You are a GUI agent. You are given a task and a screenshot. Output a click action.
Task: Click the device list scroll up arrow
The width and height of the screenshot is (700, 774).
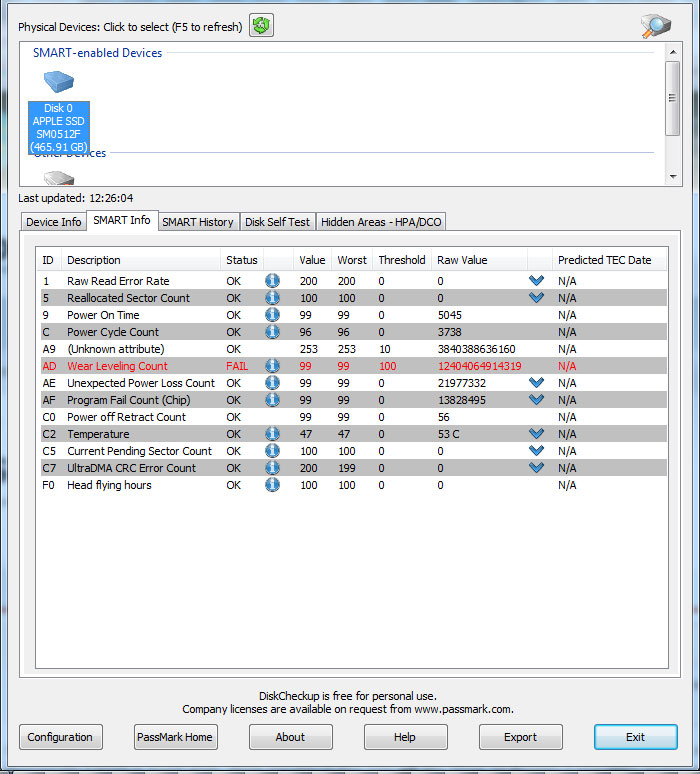click(673, 51)
